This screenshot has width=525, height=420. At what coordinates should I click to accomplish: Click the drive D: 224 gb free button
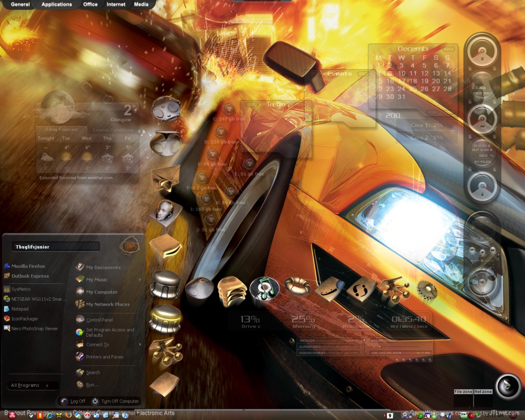pyautogui.click(x=220, y=132)
